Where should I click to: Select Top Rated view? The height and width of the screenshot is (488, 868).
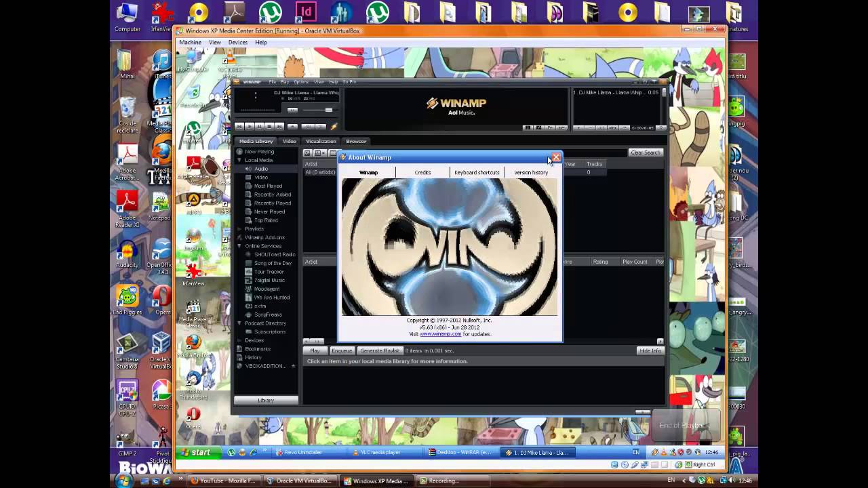pyautogui.click(x=266, y=220)
